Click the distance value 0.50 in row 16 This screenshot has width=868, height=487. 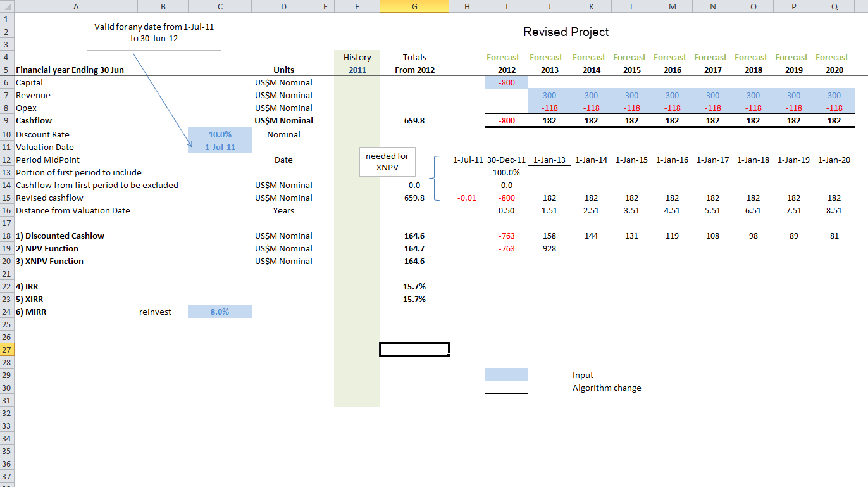point(506,210)
